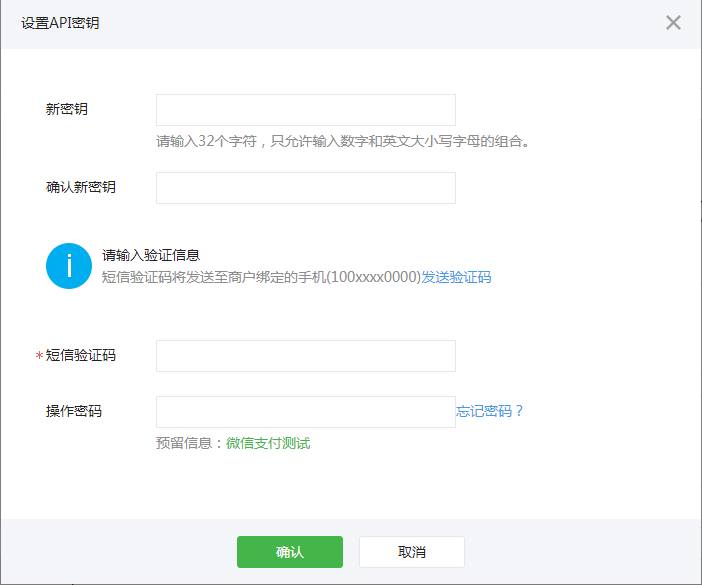Click the 确认新密钥 field label
Viewport: 702px width, 585px height.
(x=81, y=187)
